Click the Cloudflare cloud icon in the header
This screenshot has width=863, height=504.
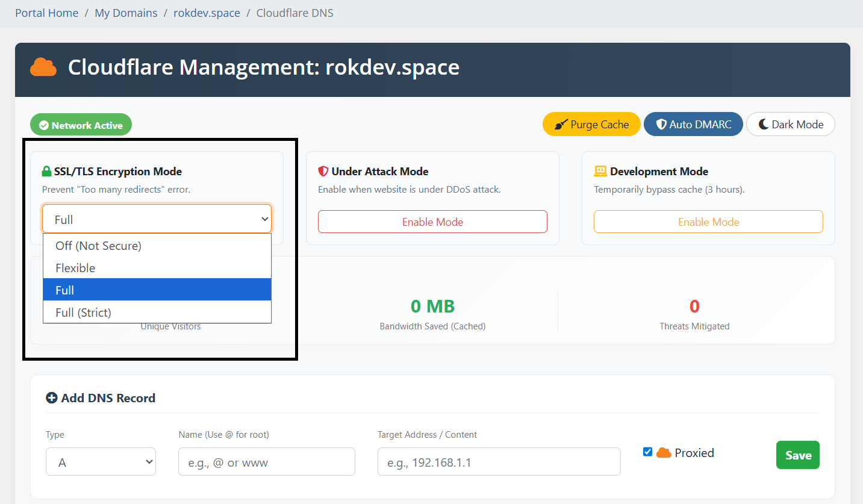pos(42,67)
